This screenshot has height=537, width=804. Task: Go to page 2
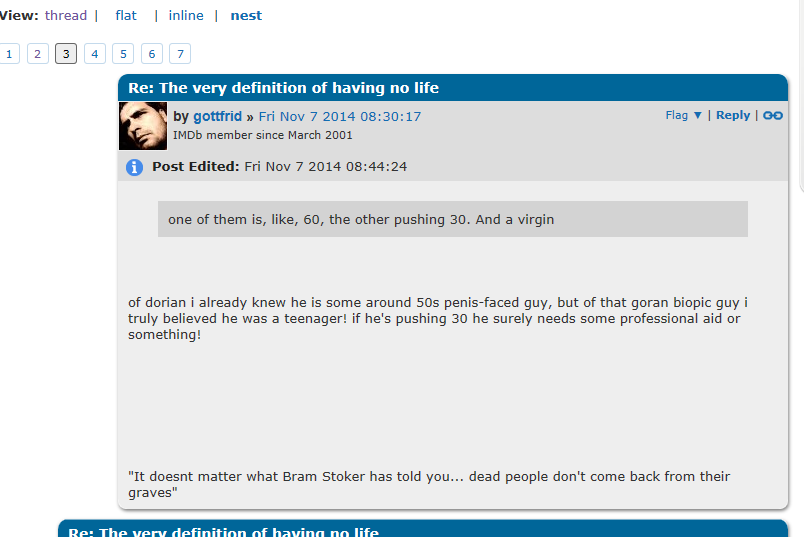click(37, 54)
